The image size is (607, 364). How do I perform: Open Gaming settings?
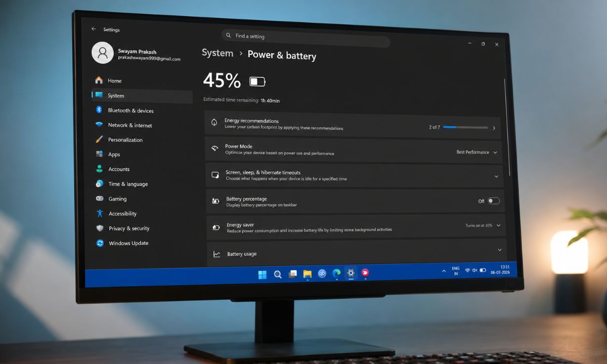[x=143, y=199]
